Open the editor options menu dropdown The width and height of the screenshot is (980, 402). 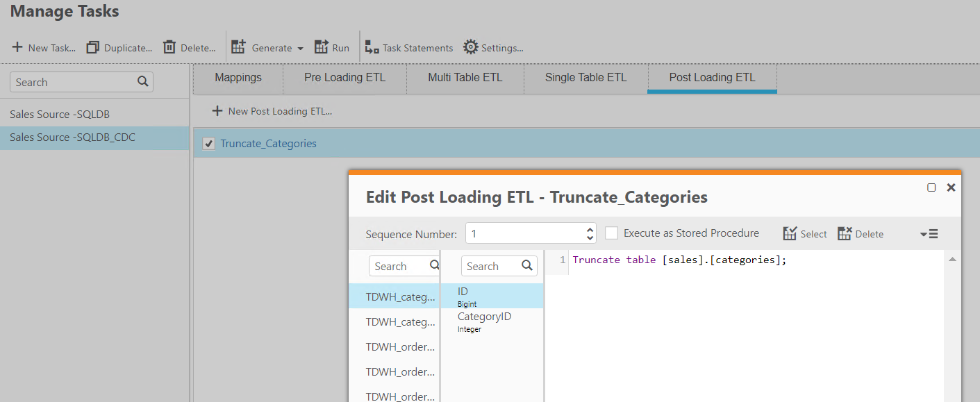929,234
